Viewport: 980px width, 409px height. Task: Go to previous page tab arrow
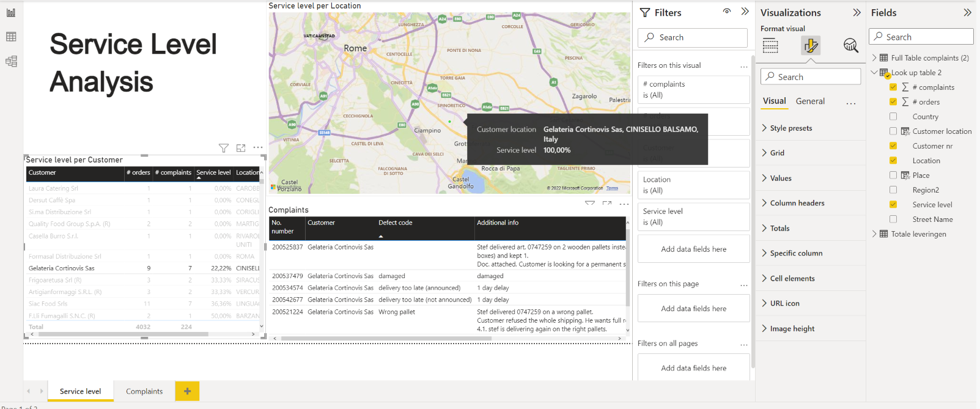(x=29, y=391)
